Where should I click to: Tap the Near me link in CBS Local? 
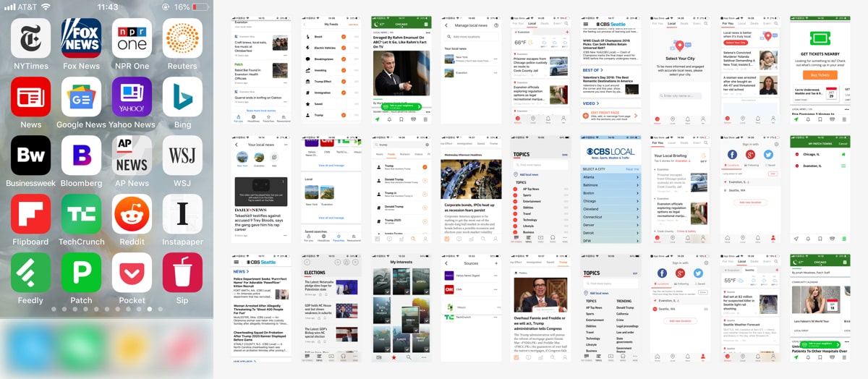click(x=632, y=169)
